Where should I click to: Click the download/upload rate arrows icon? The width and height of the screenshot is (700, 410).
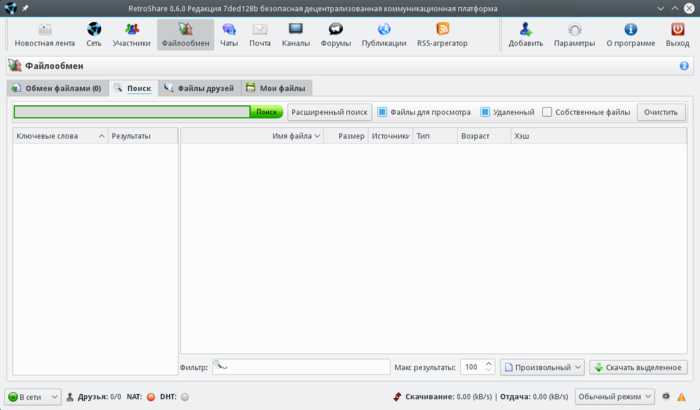(x=397, y=397)
